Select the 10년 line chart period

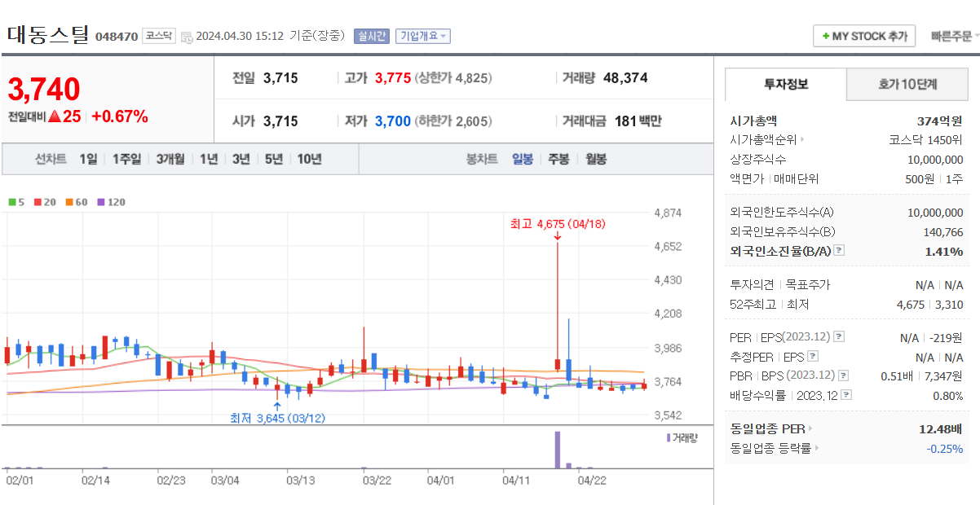click(309, 159)
